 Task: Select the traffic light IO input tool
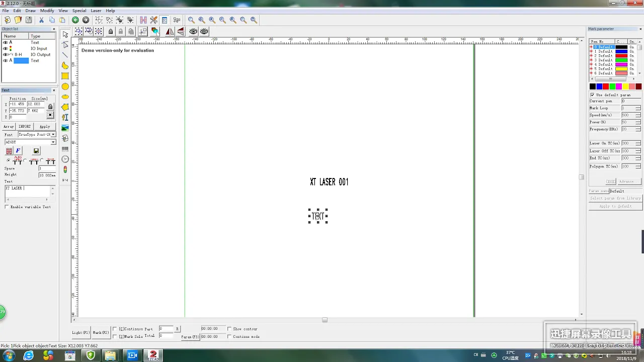pyautogui.click(x=65, y=169)
